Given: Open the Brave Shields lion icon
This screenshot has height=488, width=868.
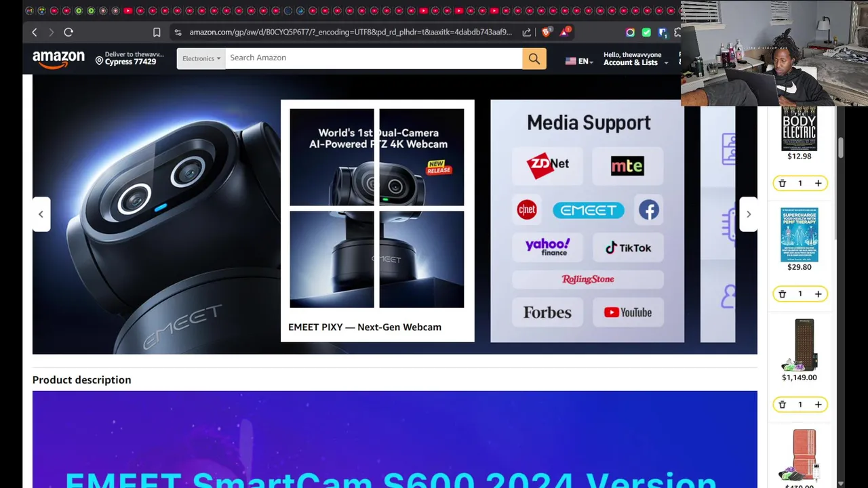Looking at the screenshot, I should click(x=547, y=31).
